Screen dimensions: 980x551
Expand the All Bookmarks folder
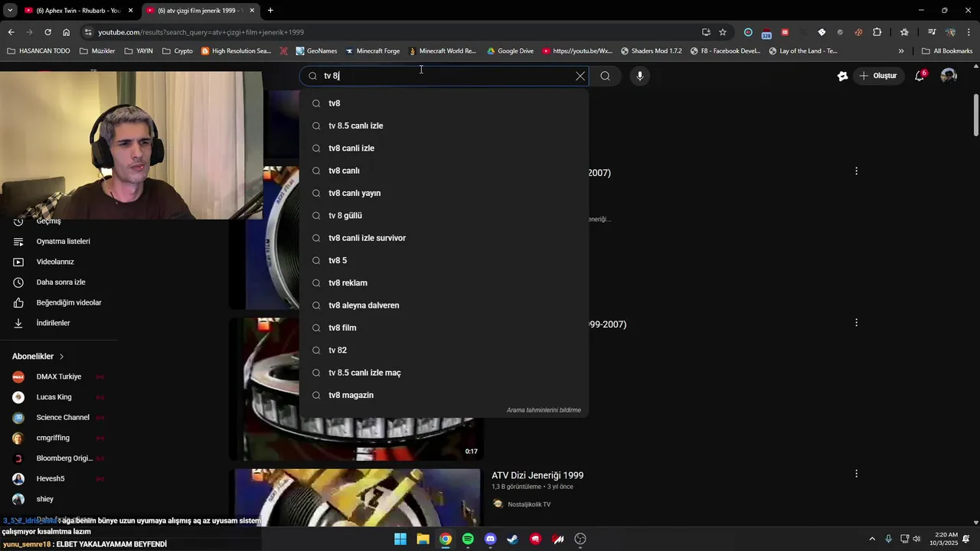[947, 51]
